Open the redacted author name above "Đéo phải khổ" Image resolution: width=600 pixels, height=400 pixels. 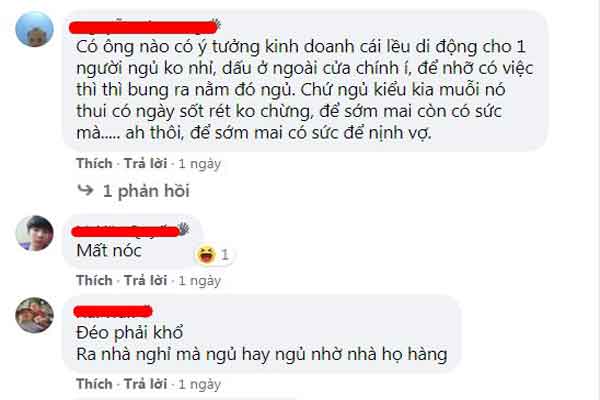(x=113, y=311)
